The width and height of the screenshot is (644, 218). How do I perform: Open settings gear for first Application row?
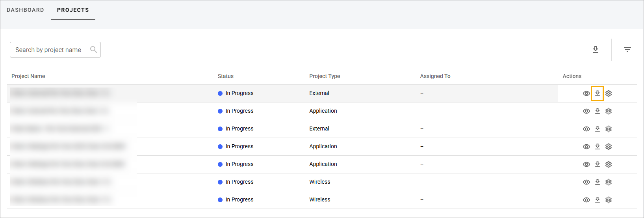coord(609,111)
